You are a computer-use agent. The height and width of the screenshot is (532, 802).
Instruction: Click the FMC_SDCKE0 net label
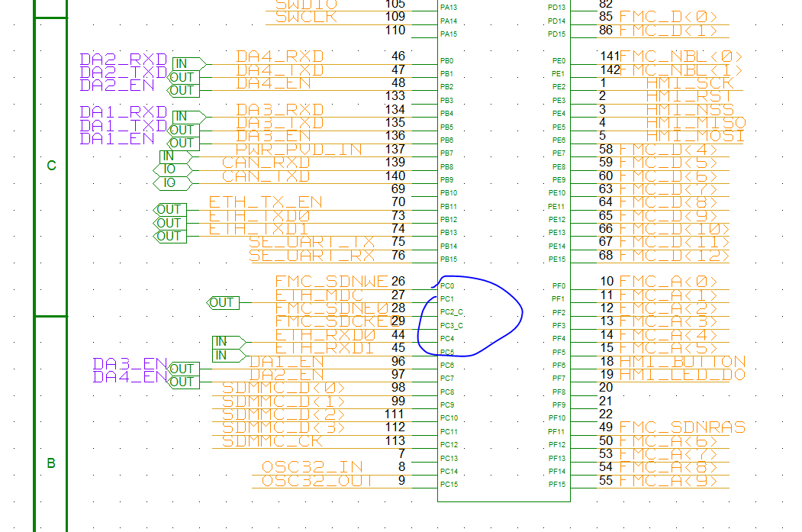pos(337,321)
